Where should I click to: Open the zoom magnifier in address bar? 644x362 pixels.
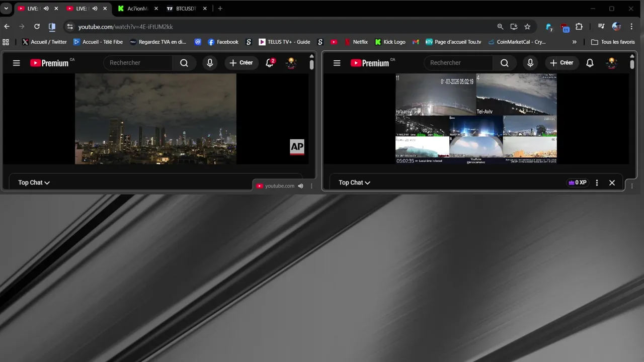point(500,27)
